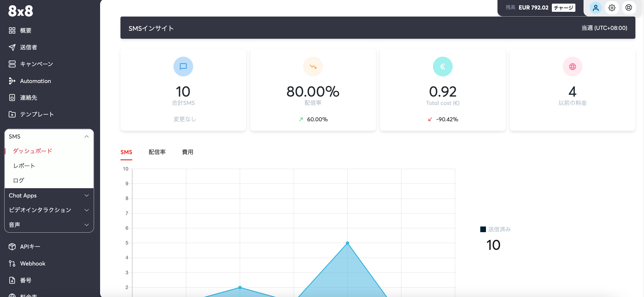Switch to the 費用 chart tab
This screenshot has height=297, width=644.
coord(187,152)
